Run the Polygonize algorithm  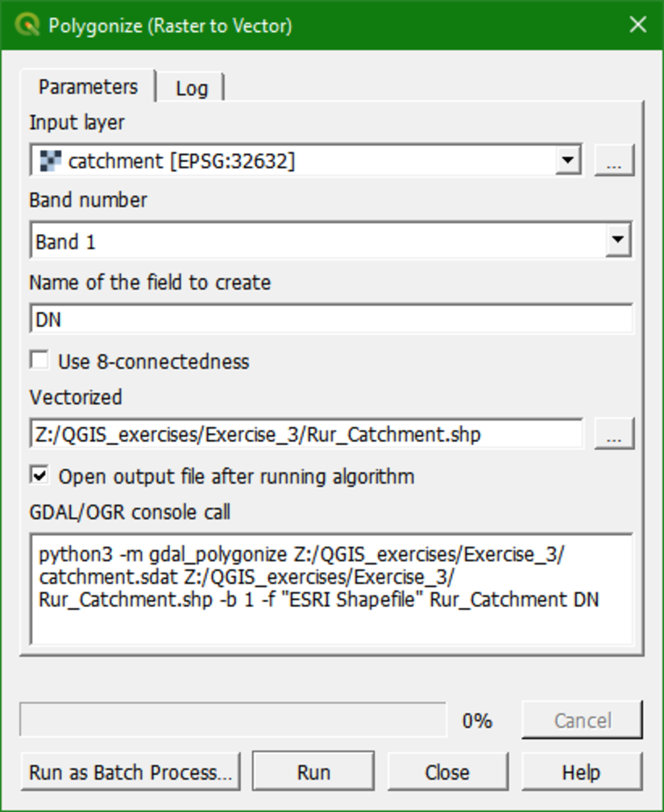(313, 771)
